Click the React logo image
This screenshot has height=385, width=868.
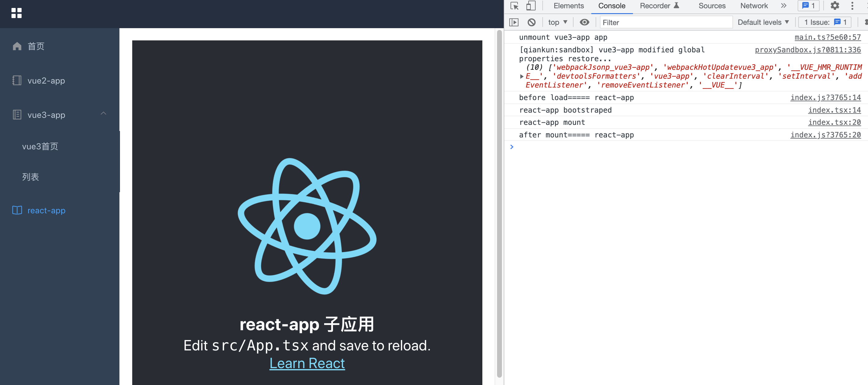(307, 226)
